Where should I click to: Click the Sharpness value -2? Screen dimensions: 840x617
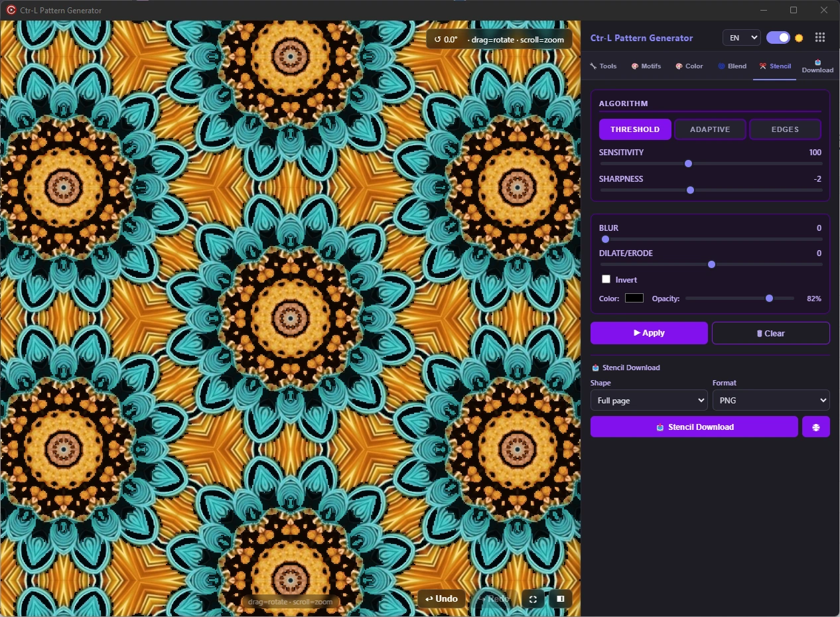click(x=817, y=179)
